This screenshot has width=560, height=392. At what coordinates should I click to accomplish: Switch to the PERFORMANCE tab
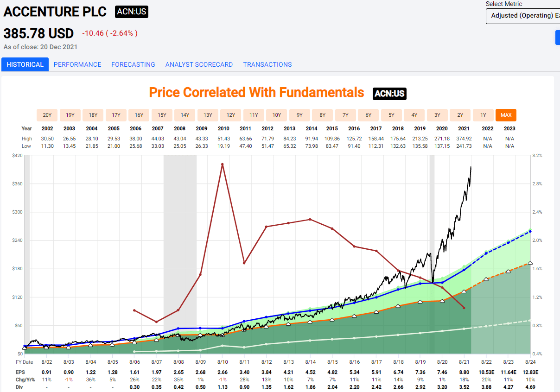(x=77, y=64)
